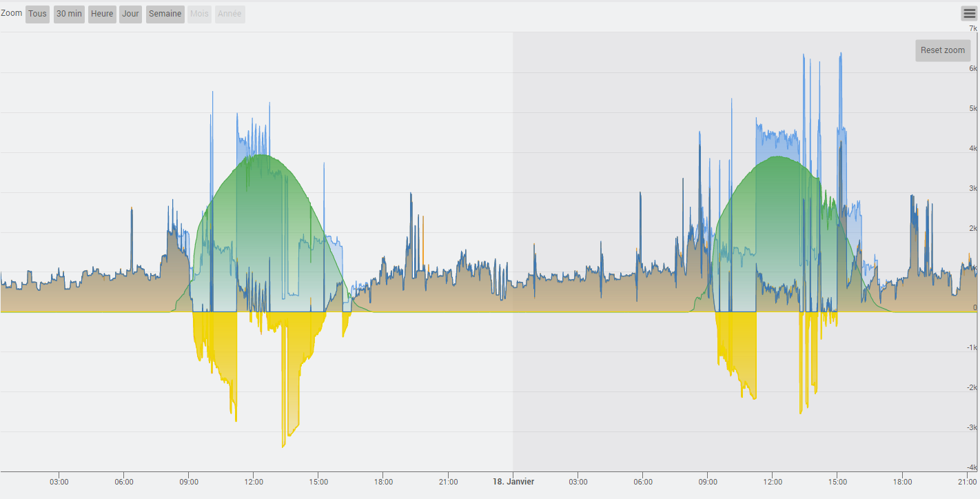Click the 18. Janvier date label
This screenshot has width=980, height=499.
click(513, 482)
